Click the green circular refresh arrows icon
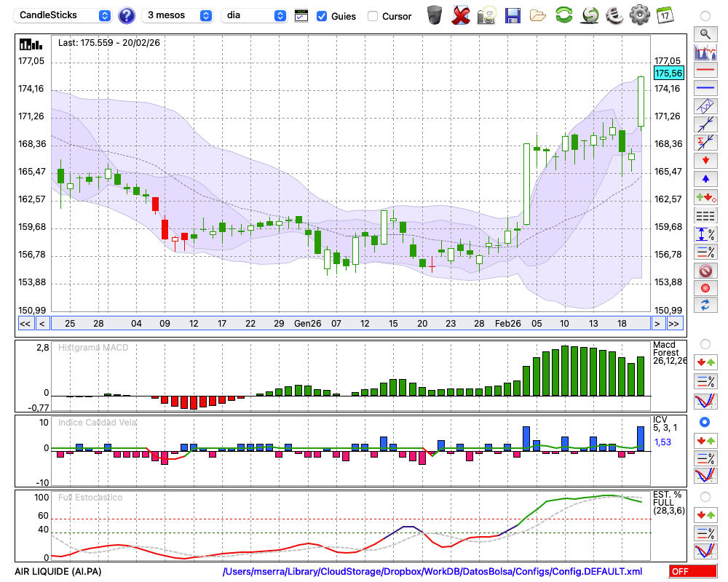Viewport: 728px width, 582px height. click(x=563, y=15)
